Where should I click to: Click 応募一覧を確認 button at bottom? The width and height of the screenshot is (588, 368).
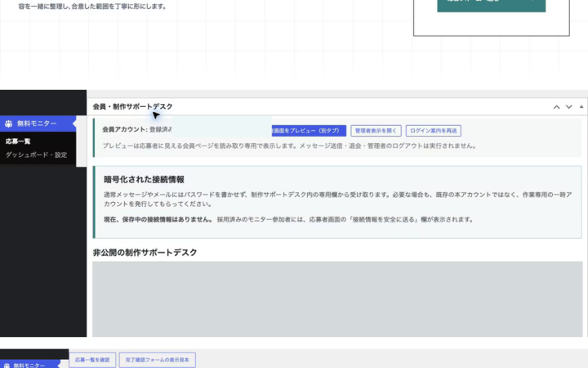[92, 360]
